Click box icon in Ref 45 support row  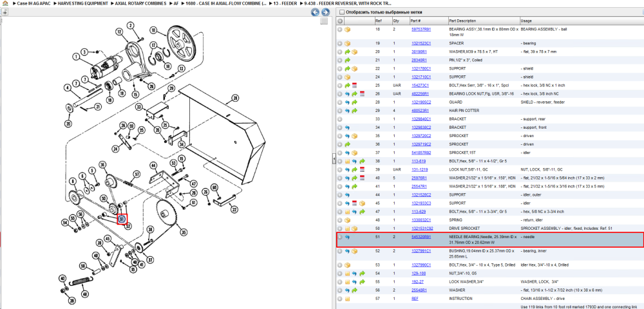point(362,203)
